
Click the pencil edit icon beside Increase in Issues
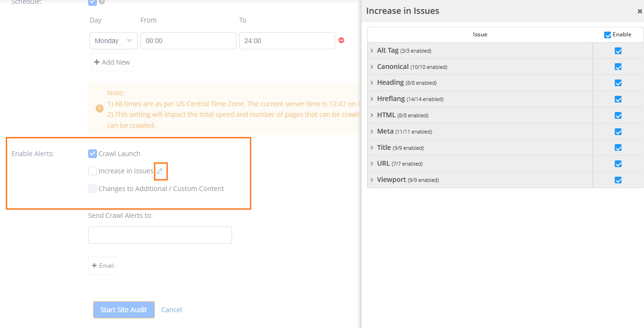(160, 171)
